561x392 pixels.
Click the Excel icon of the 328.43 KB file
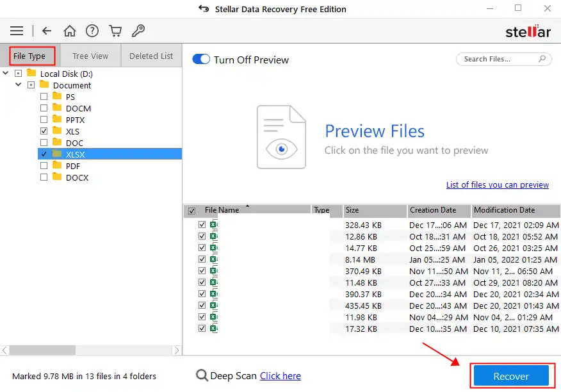pos(214,225)
